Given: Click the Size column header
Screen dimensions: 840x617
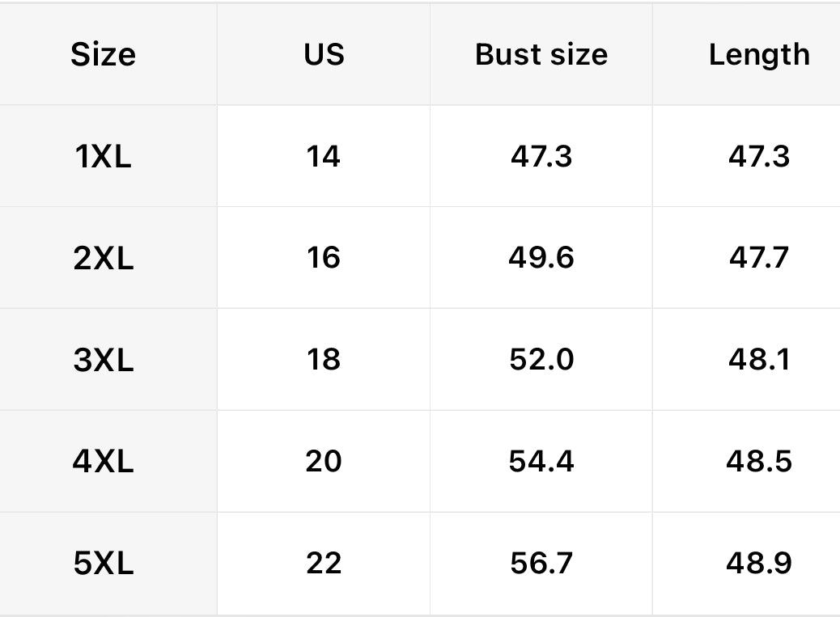Looking at the screenshot, I should [103, 54].
